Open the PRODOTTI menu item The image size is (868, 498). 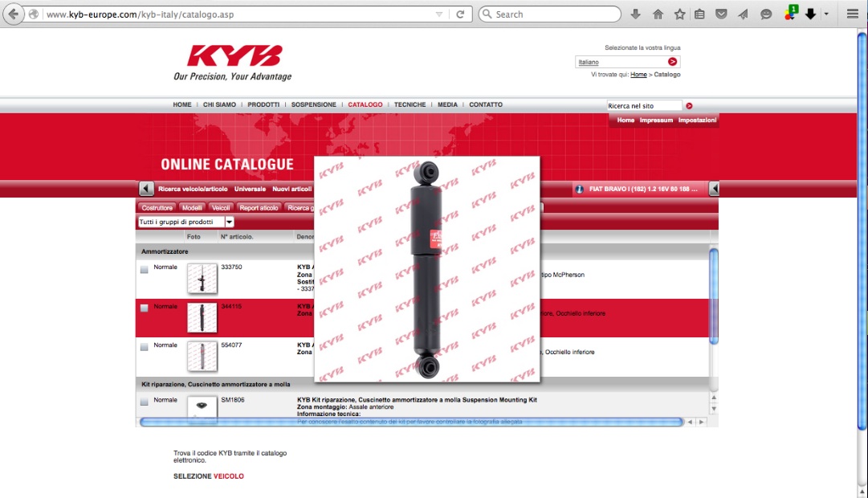tap(263, 104)
